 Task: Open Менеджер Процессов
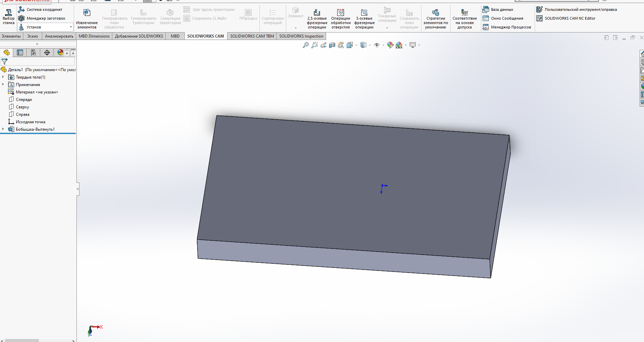tap(507, 27)
